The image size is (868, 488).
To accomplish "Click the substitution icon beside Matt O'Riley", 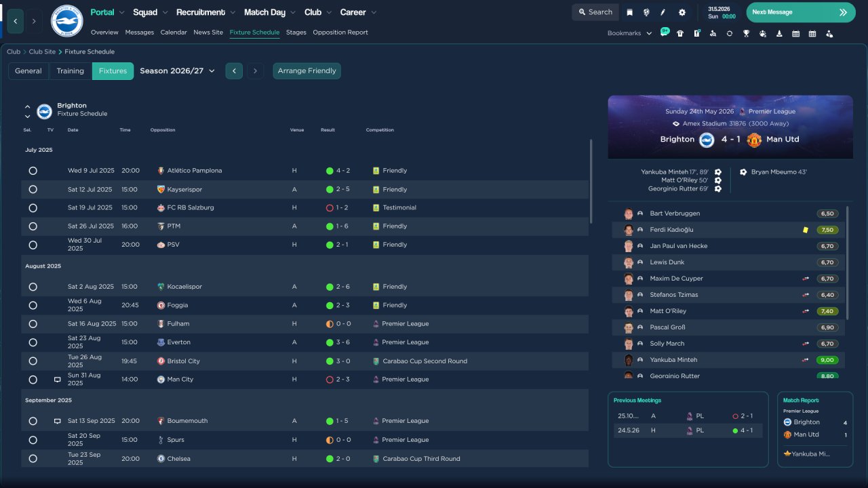I will [806, 311].
